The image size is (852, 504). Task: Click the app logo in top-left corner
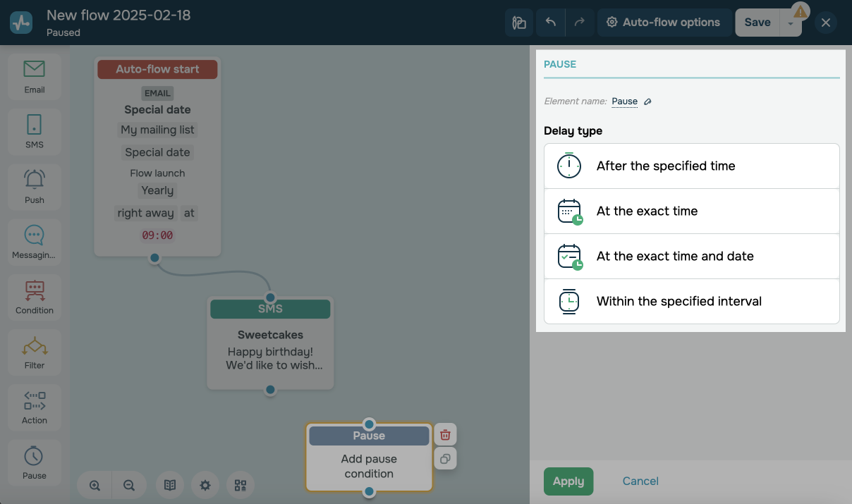coord(21,23)
